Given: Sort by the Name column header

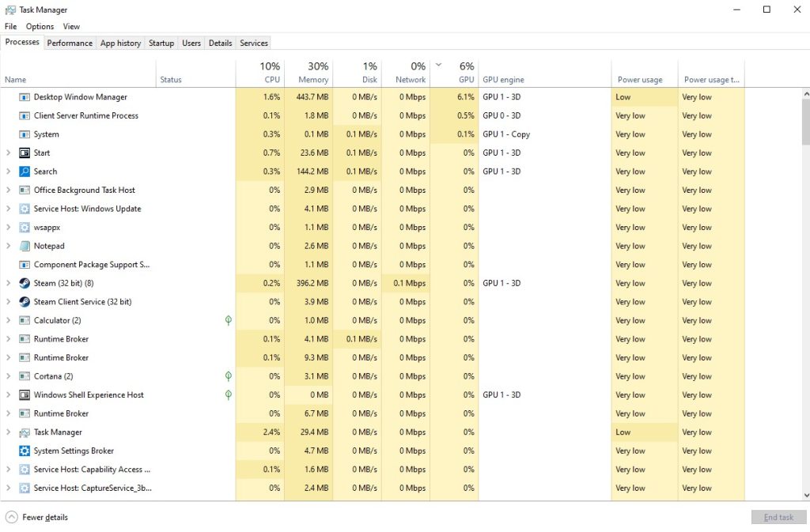Looking at the screenshot, I should point(78,73).
